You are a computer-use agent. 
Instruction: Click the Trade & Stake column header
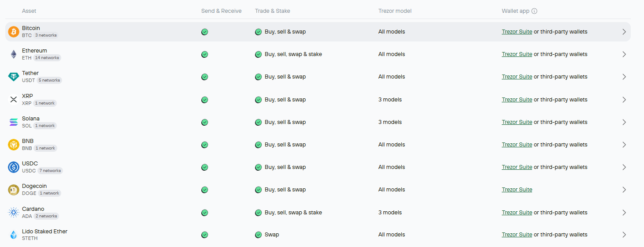point(272,11)
